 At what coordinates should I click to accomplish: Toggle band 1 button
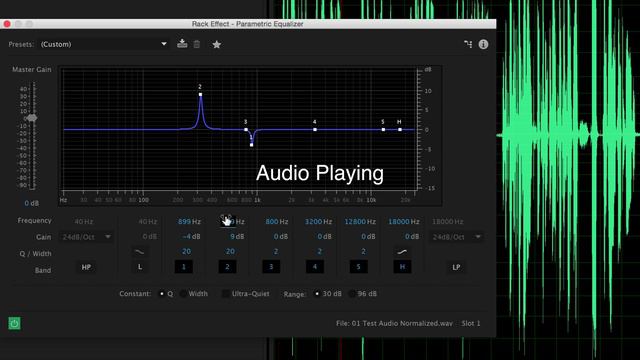click(184, 267)
